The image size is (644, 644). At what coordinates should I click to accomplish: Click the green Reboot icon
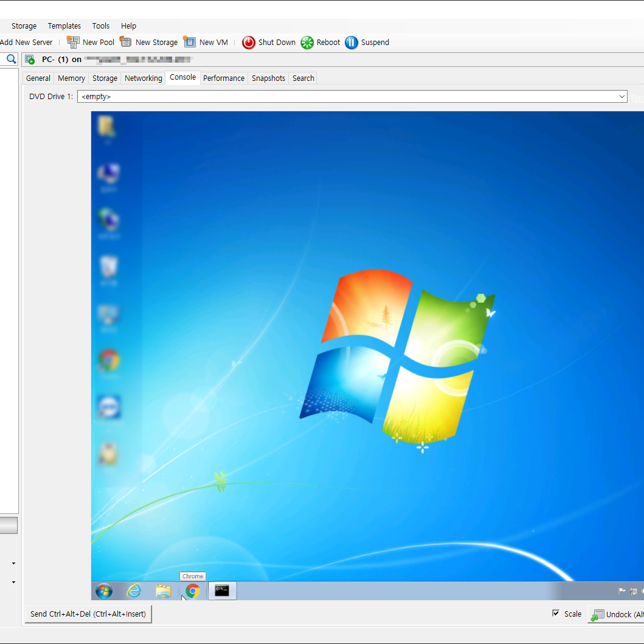pos(307,43)
